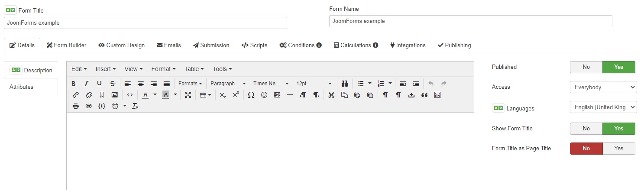The image size is (644, 191).
Task: Apply superscript formatting
Action: click(236, 95)
